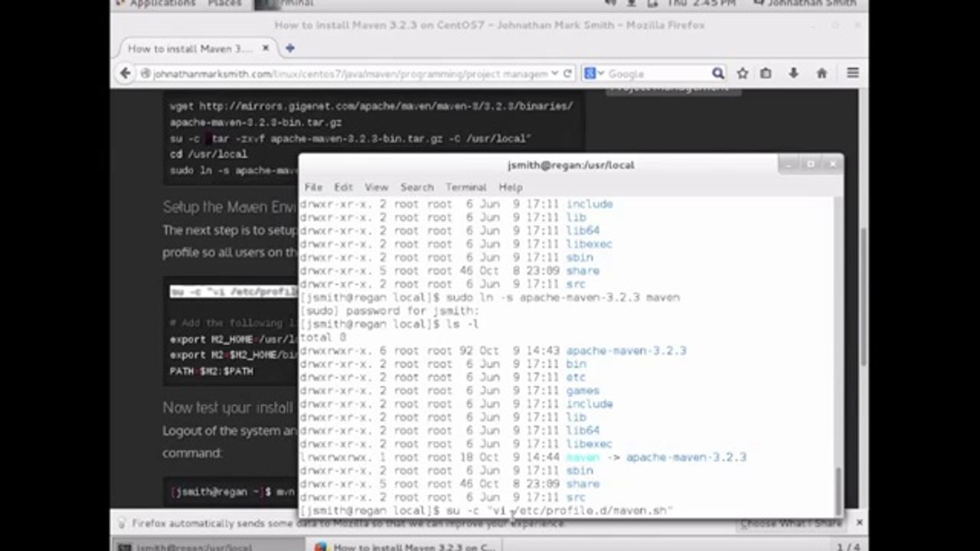Open the Firefox hamburger menu

pos(852,73)
